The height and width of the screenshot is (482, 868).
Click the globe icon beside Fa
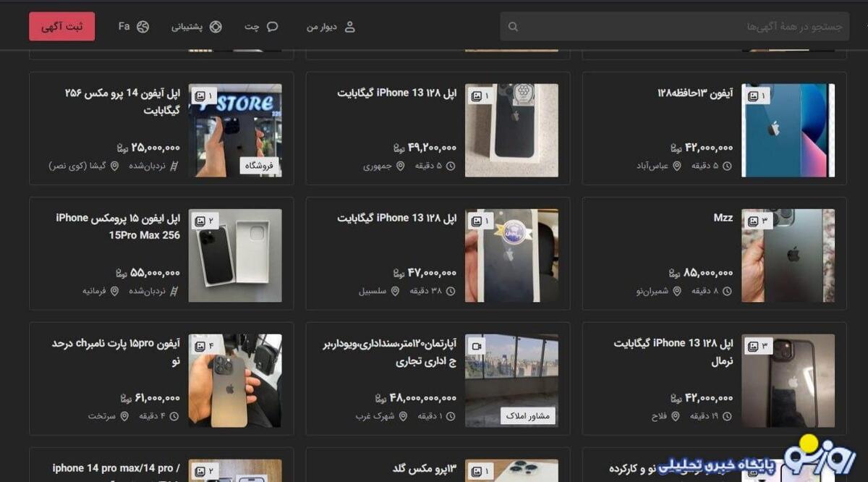[x=142, y=27]
